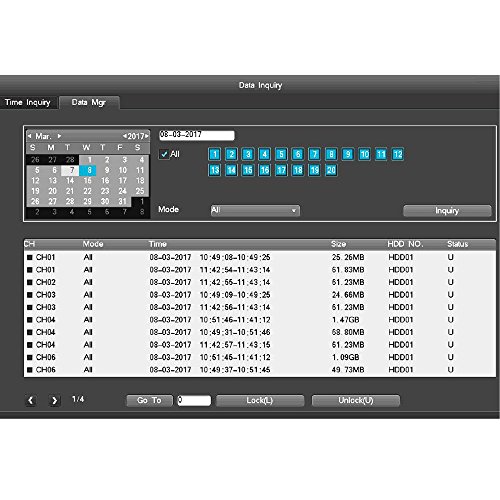Switch to the Data Mgr tab
Screen dimensions: 500x500
pos(89,102)
